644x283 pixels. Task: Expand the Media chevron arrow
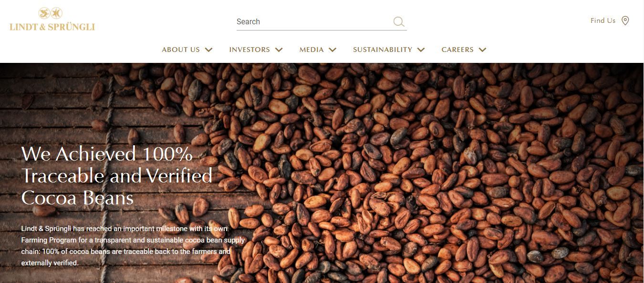coord(332,50)
